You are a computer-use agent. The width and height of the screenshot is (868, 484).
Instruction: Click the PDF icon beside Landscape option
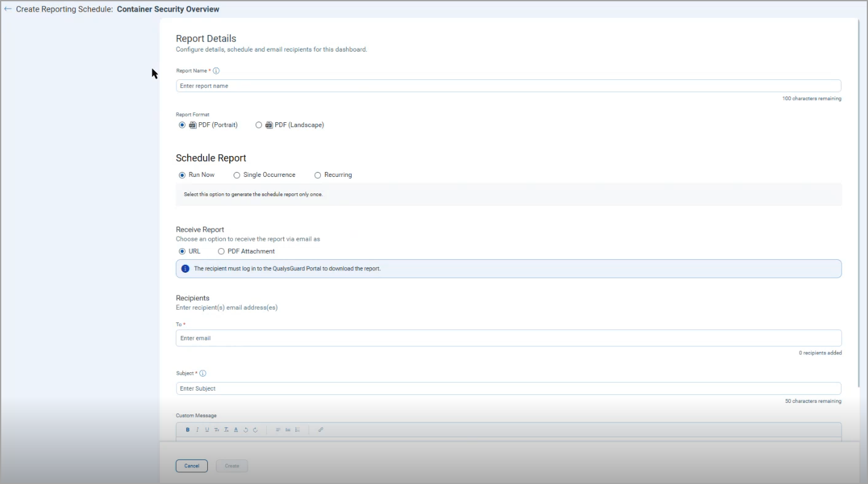click(x=269, y=125)
